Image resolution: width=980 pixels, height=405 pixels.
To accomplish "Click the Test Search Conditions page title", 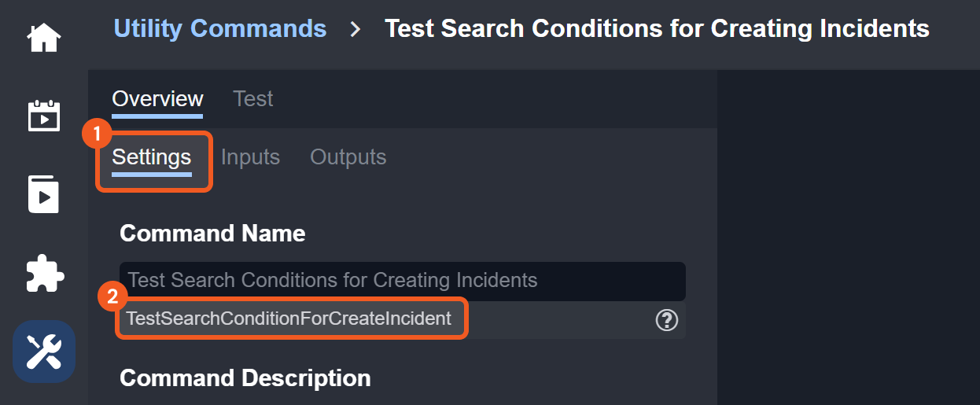I will (657, 29).
